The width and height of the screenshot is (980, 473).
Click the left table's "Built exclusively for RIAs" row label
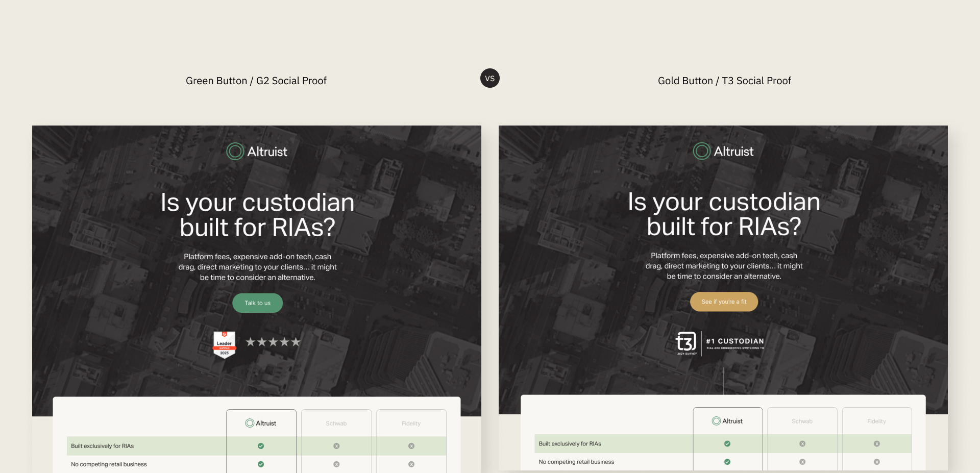click(103, 446)
